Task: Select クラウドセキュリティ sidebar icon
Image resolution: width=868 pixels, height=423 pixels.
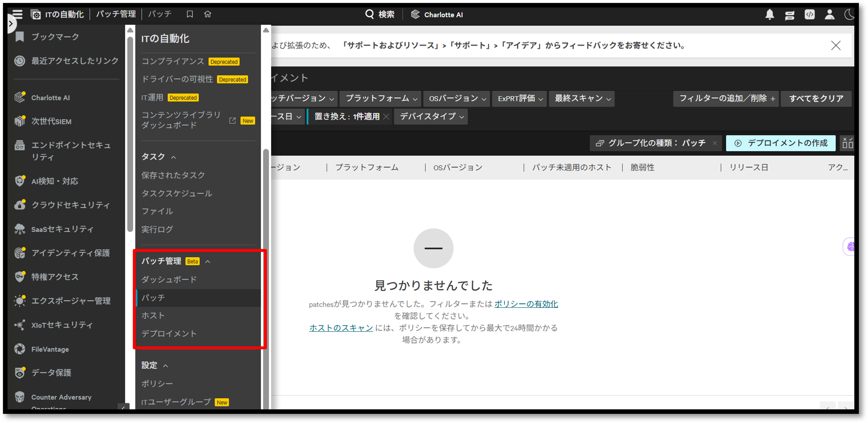Action: [20, 205]
